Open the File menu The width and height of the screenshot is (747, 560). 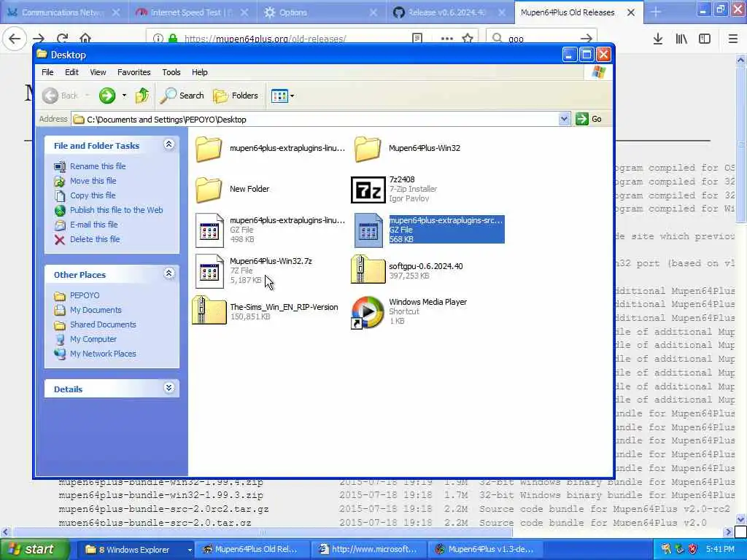click(x=47, y=72)
